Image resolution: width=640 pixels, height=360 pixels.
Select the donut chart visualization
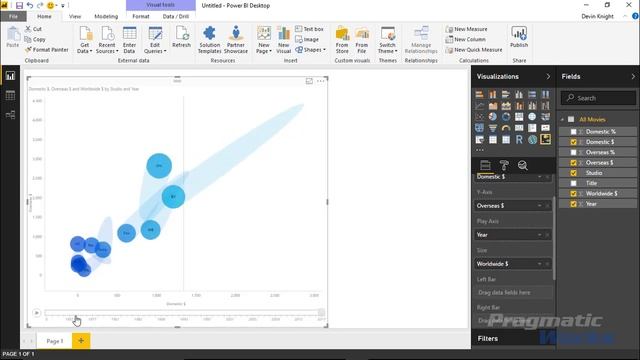[x=506, y=117]
